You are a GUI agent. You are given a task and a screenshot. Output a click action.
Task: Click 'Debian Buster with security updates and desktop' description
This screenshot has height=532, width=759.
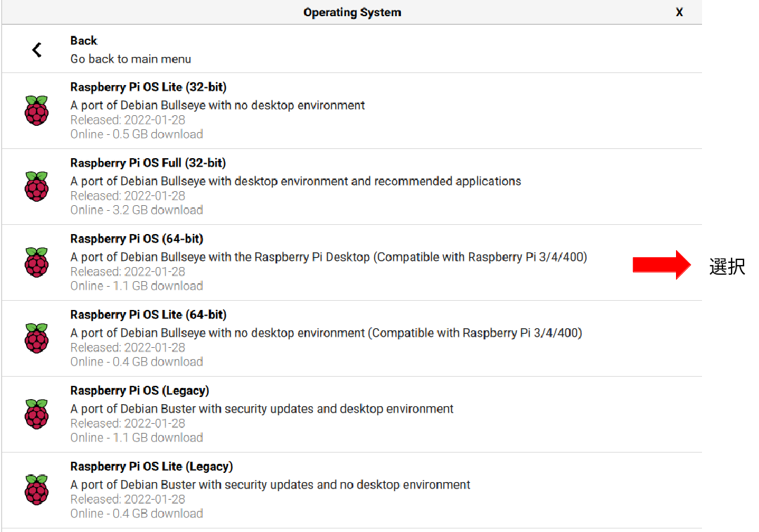click(x=262, y=409)
